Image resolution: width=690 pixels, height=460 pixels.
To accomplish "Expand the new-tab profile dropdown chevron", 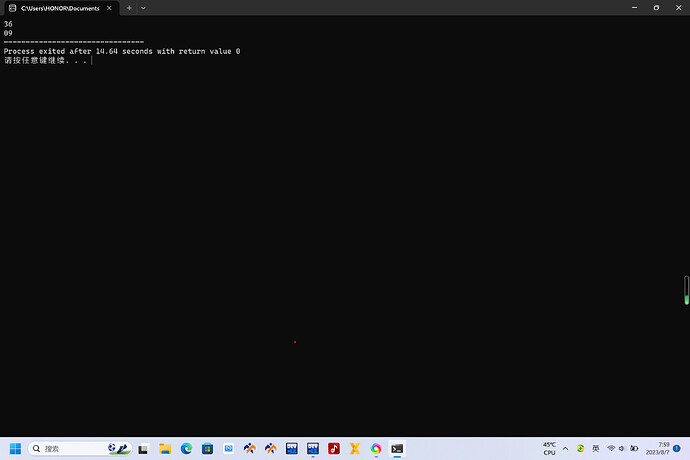I will pos(143,8).
